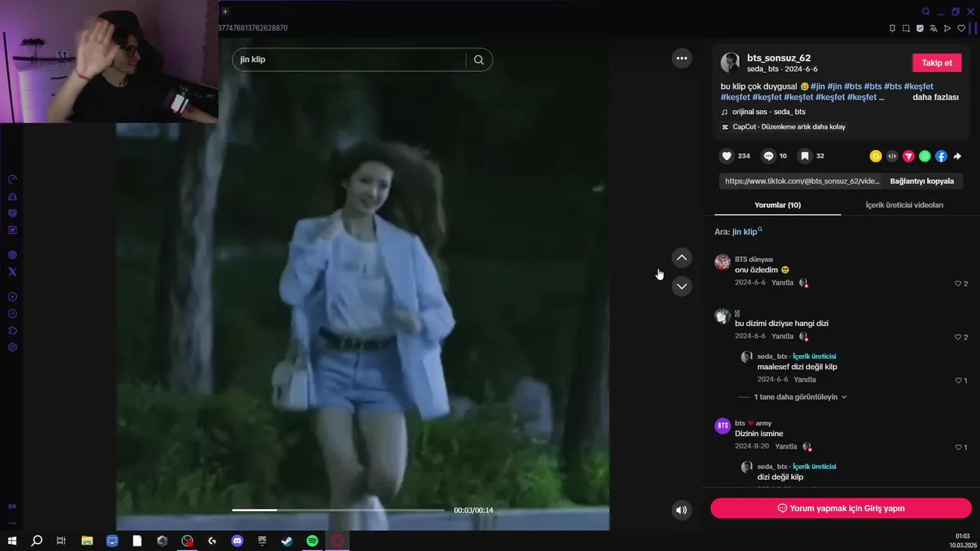Send the video to friends with the red paper-plane icon

click(x=908, y=156)
